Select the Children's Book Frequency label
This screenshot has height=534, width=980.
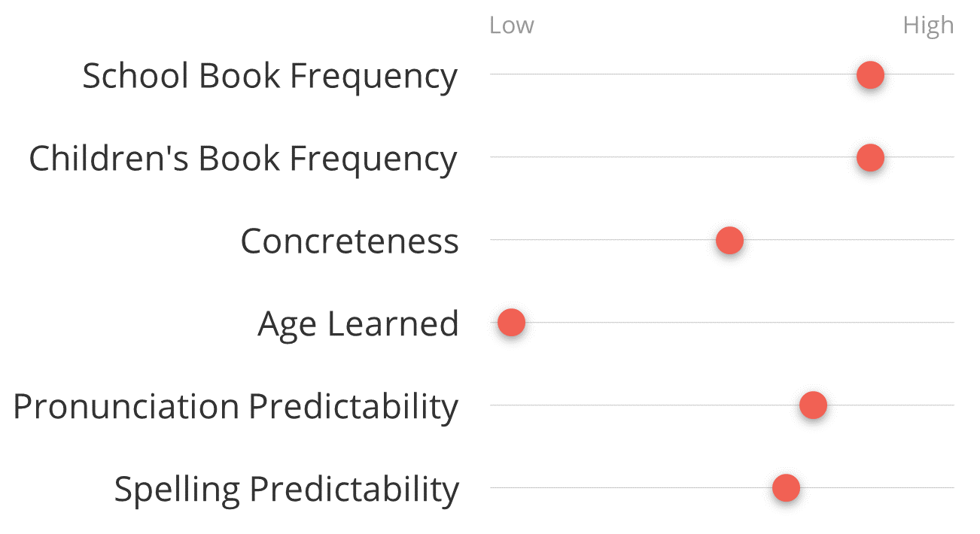tap(243, 159)
